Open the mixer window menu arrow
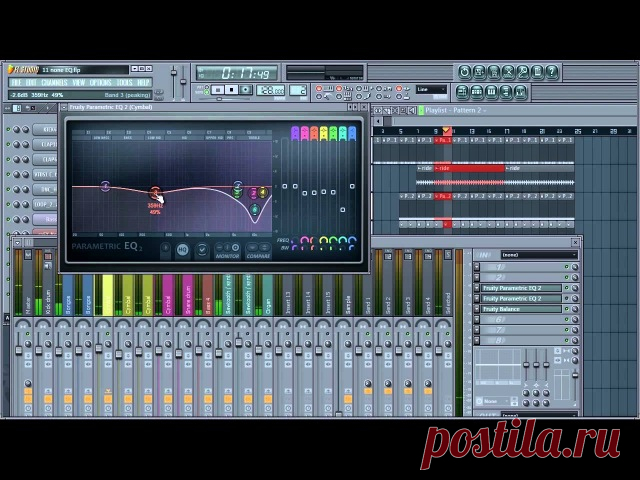 coord(17,243)
